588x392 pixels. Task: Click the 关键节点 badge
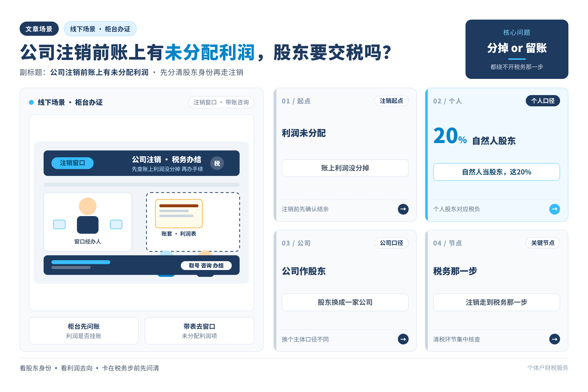542,243
